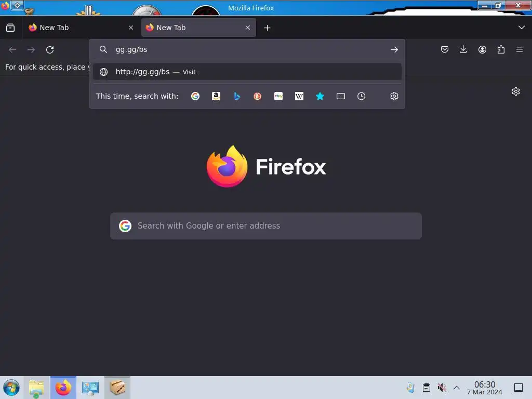Search this time with Amazon icon

tap(216, 96)
